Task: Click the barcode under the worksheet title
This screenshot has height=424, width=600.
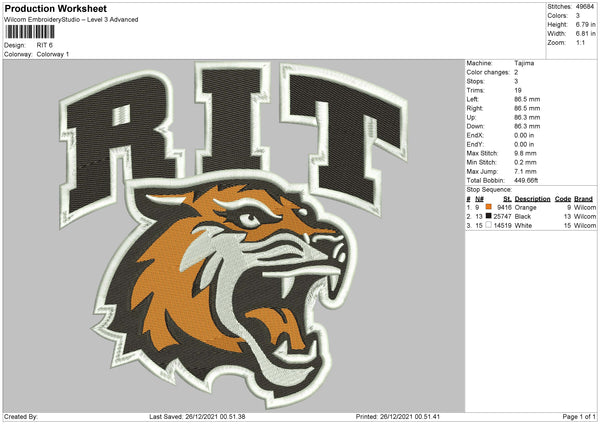Action: [x=30, y=32]
